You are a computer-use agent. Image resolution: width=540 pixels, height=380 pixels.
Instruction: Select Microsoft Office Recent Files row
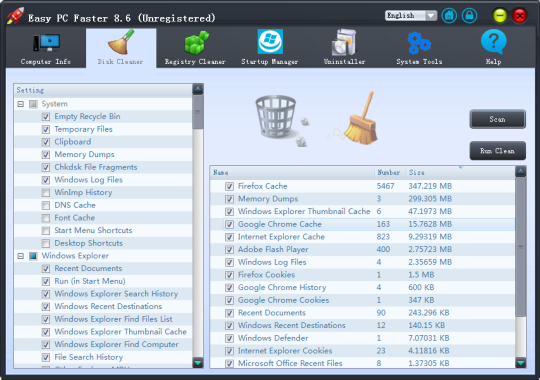363,363
